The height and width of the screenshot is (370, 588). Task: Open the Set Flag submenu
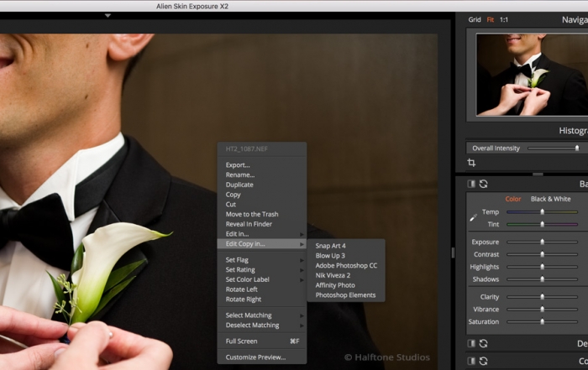262,260
